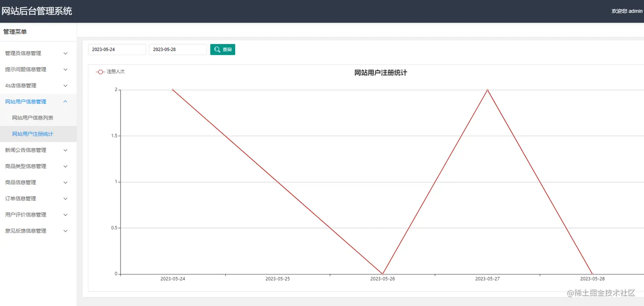Expand 提示问题信息管理 chevron
Viewport: 644px width, 306px height.
[x=66, y=69]
